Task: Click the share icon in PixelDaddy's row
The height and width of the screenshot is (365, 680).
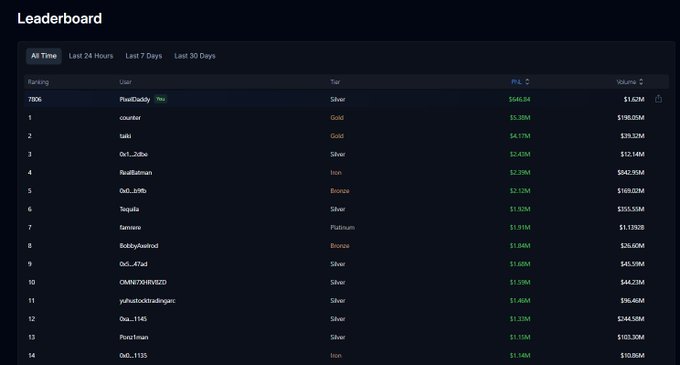Action: tap(658, 99)
